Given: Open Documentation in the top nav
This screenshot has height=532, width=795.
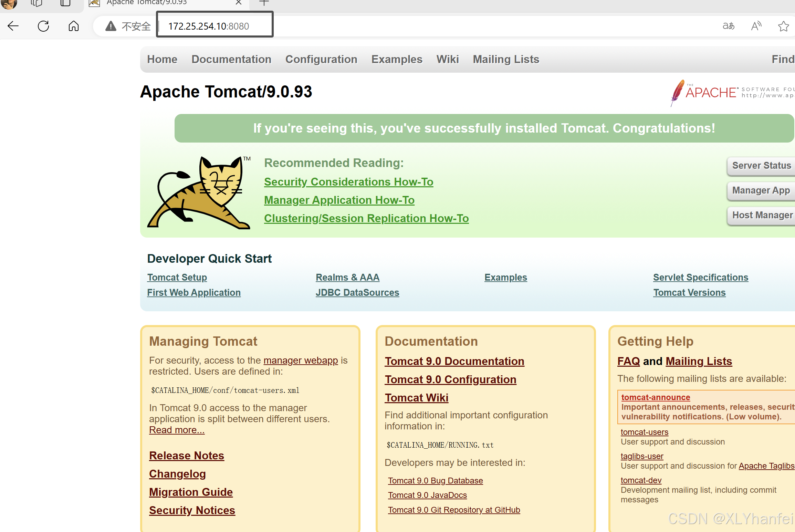Looking at the screenshot, I should (x=231, y=59).
